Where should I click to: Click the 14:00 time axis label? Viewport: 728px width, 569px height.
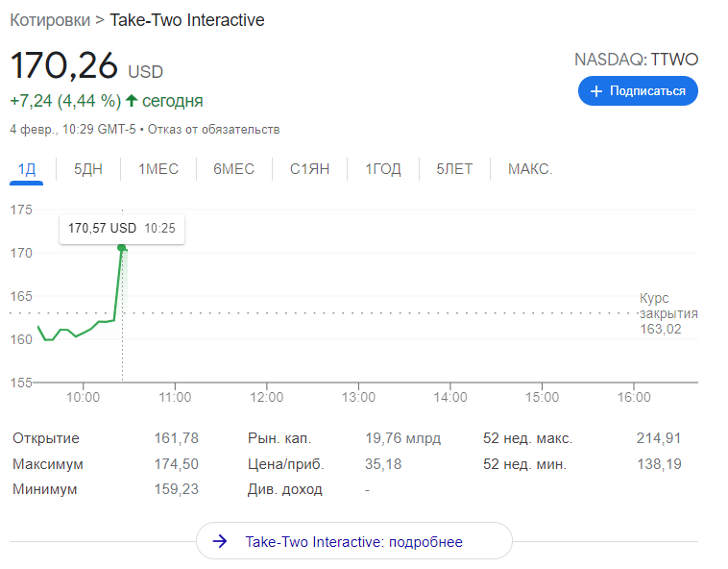pos(450,397)
